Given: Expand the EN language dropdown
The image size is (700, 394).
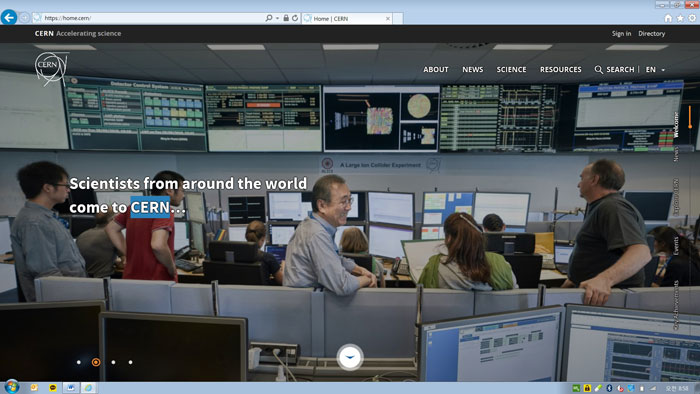Looking at the screenshot, I should tap(655, 70).
